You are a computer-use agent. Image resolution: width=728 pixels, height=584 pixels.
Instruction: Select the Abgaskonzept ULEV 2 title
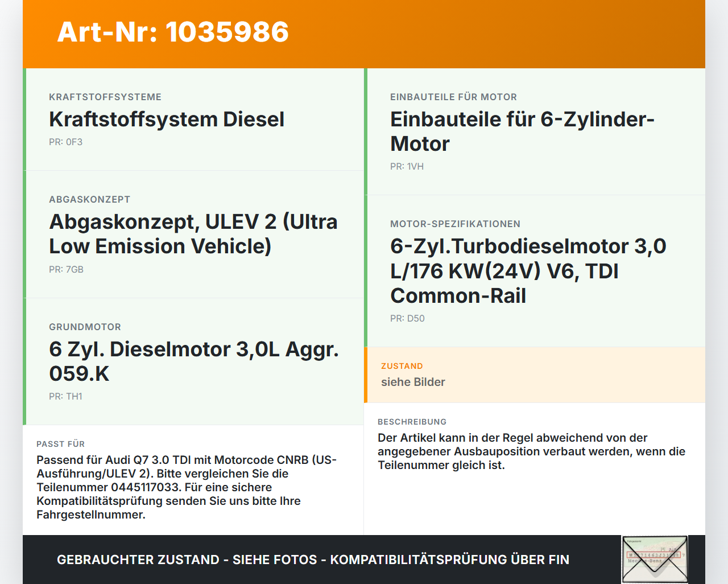pyautogui.click(x=193, y=234)
